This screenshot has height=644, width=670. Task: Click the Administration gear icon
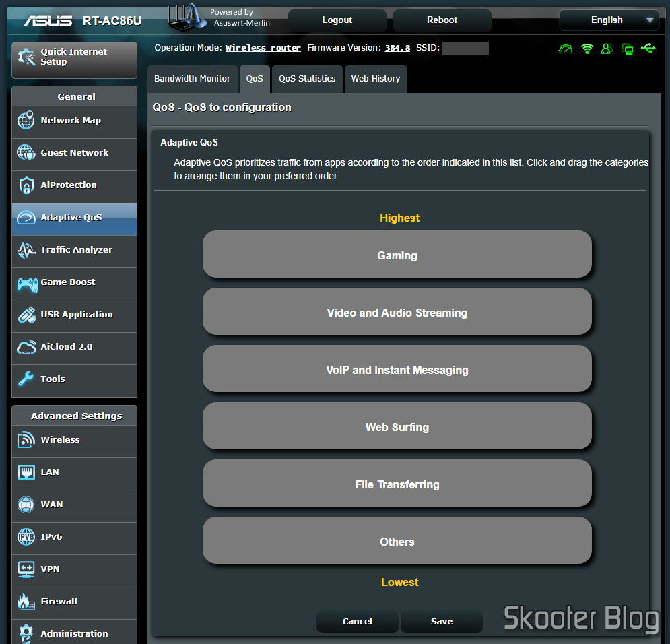(26, 633)
